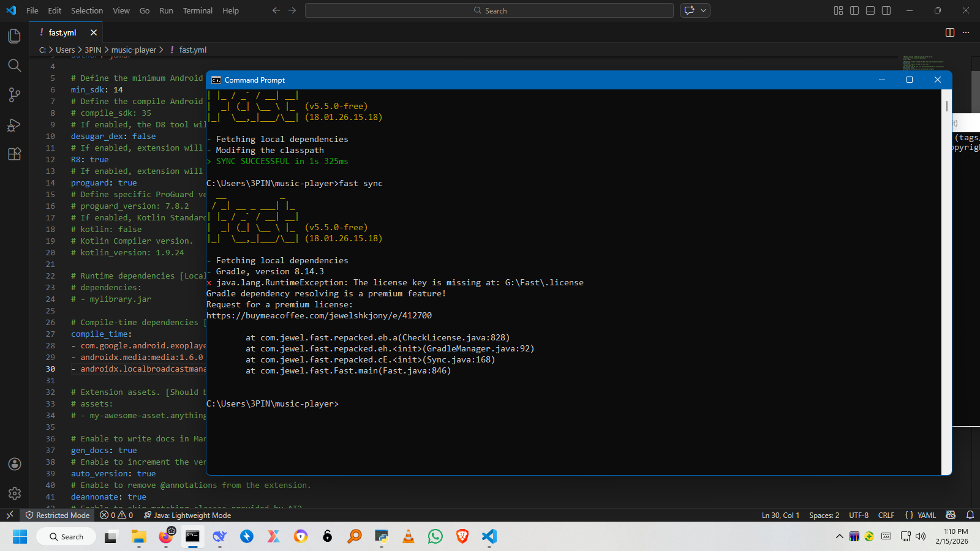Show hidden system tray icons chevron
The image size is (980, 551).
(x=839, y=537)
